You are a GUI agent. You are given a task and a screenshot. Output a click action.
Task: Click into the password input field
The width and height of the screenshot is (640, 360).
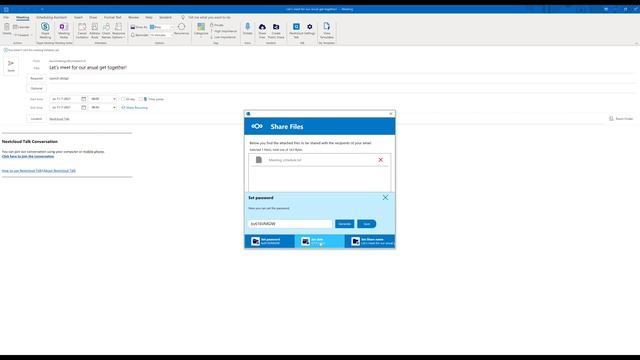290,224
